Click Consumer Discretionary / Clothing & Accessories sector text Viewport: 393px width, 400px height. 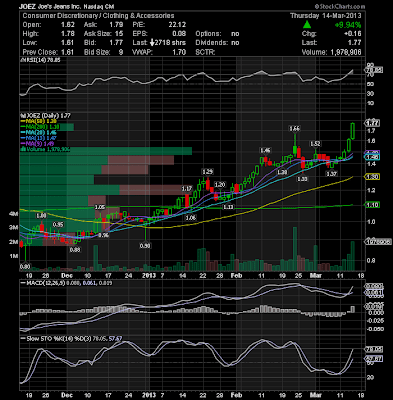point(98,16)
